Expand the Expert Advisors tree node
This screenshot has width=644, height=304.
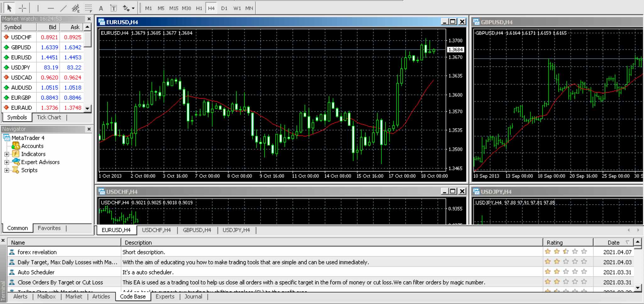[x=7, y=162]
